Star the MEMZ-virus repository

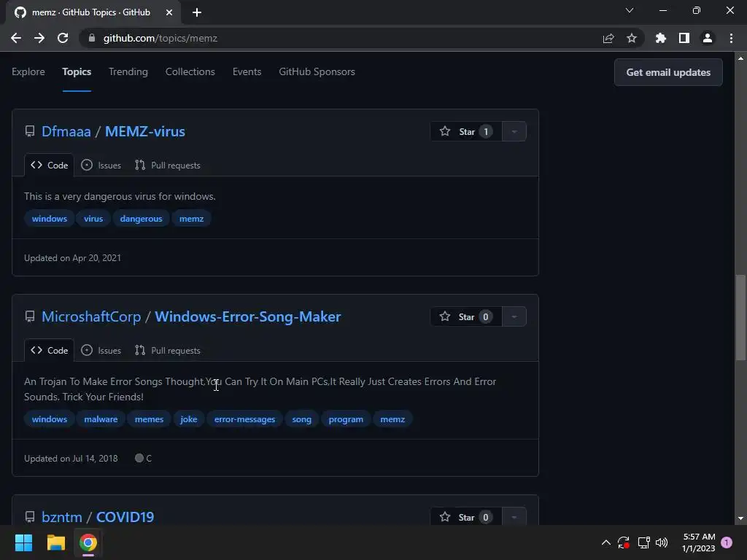(x=466, y=131)
